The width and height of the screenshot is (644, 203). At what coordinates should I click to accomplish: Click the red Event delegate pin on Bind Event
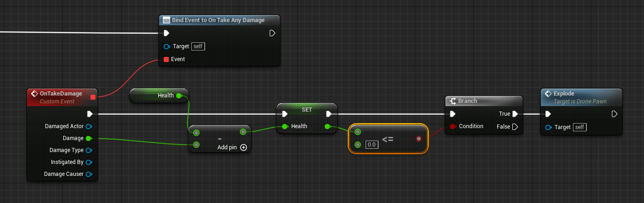click(x=167, y=59)
